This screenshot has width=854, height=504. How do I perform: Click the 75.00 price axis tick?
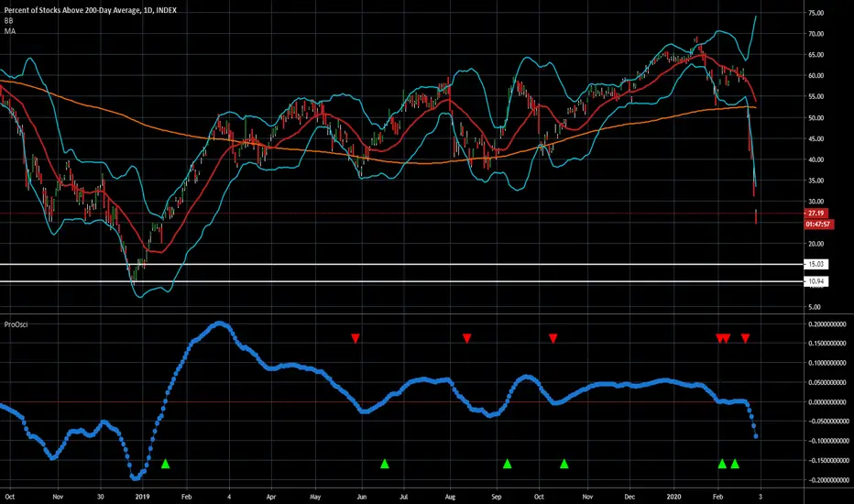coord(816,13)
